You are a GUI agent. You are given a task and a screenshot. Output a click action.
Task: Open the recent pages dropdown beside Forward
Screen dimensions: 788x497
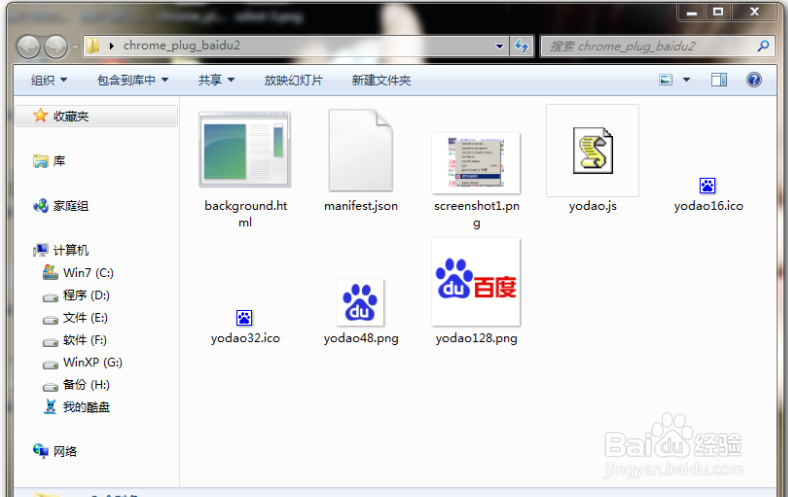(75, 47)
